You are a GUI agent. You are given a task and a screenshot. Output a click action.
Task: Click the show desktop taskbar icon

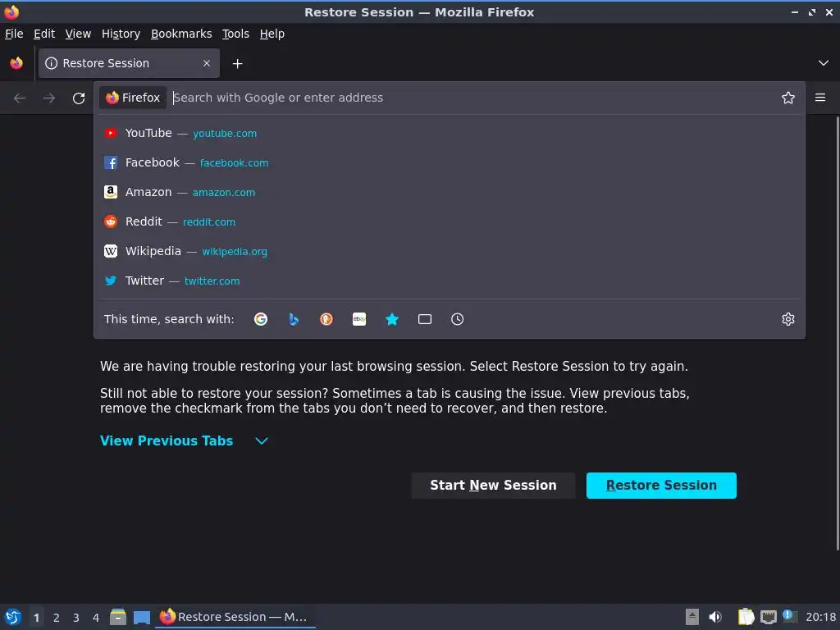pyautogui.click(x=142, y=617)
